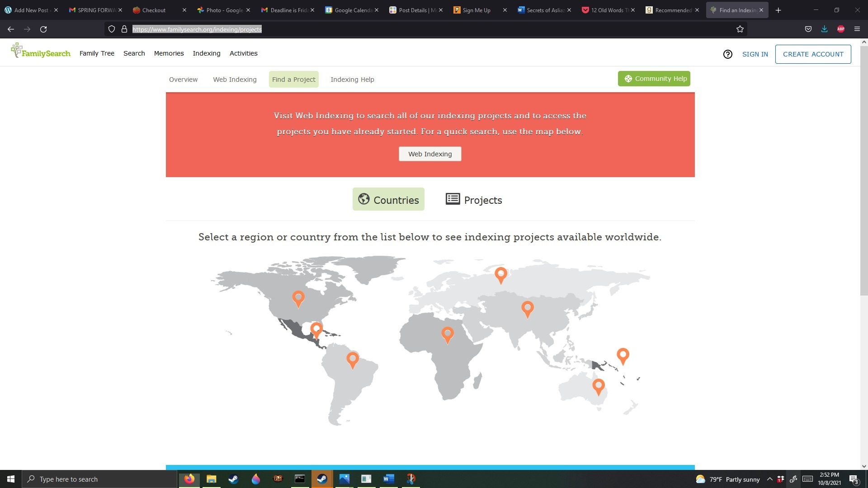Switch to the Projects list view
This screenshot has width=868, height=488.
click(x=474, y=199)
